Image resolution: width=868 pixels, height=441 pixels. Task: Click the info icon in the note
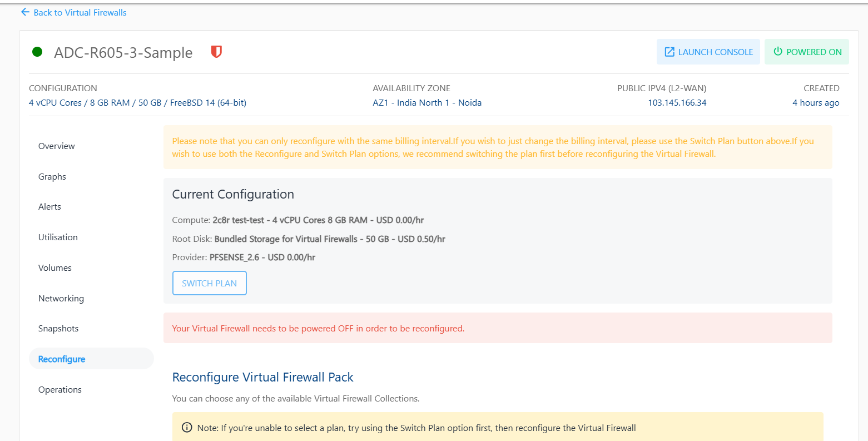pyautogui.click(x=187, y=428)
